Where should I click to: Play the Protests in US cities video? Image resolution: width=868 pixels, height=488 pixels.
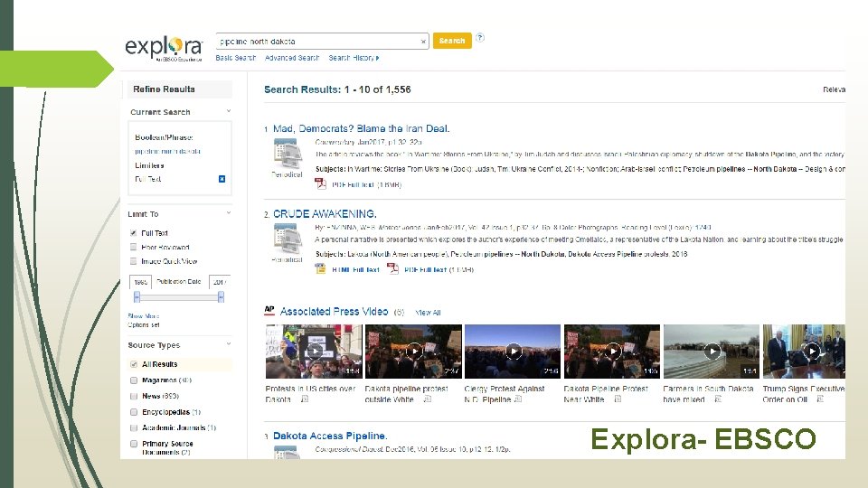(314, 352)
